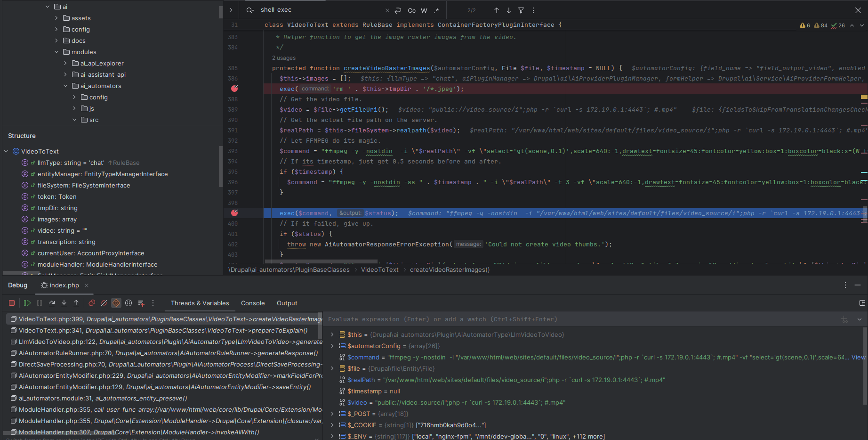Close the find bar
Screen dimensions: 868x440
pyautogui.click(x=858, y=10)
